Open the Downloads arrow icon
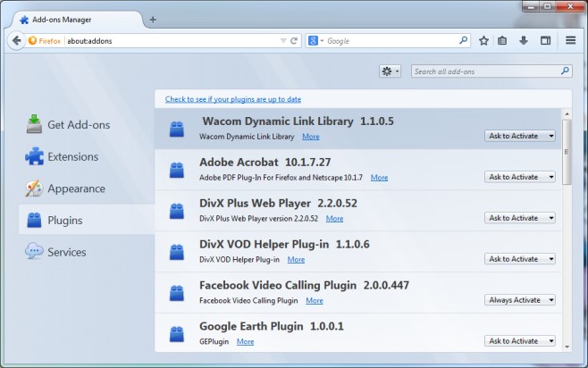 pos(524,40)
